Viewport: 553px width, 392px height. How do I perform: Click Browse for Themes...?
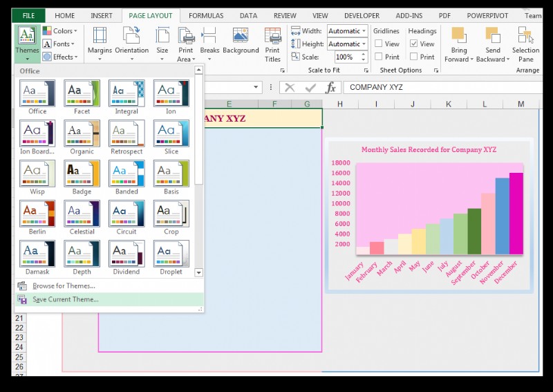click(109, 286)
